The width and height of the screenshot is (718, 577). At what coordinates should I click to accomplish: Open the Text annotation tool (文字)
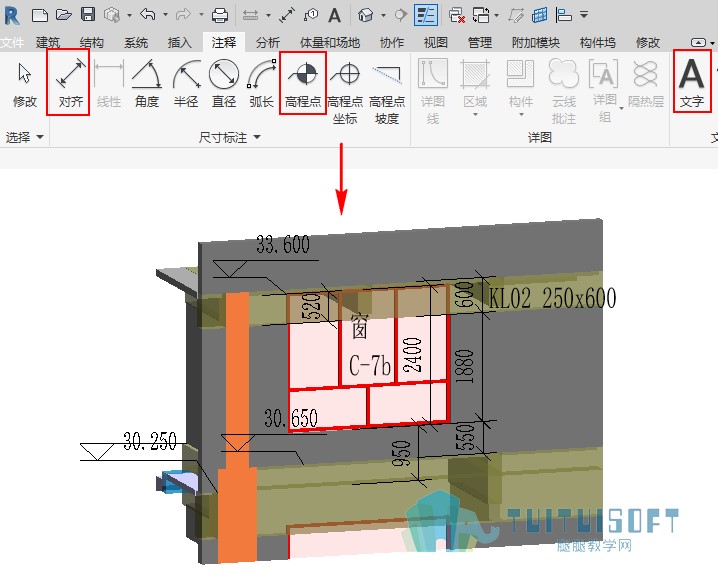click(x=692, y=82)
